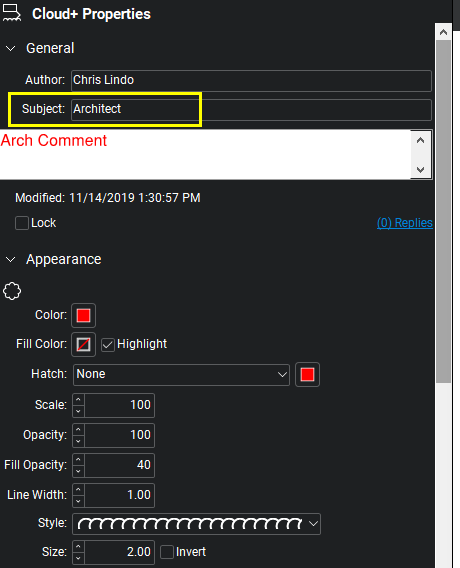Collapse the Appearance section
Screen dimensions: 460x568
(11, 259)
